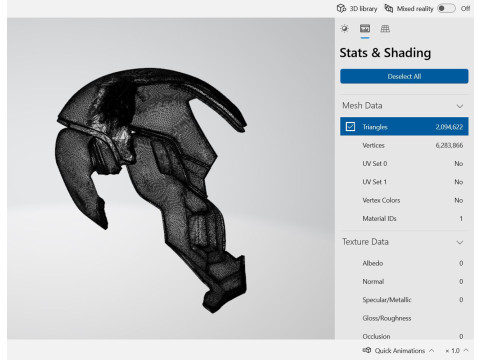Viewport: 480px width, 360px height.
Task: Uncheck the Triangles checkbox
Action: [x=350, y=127]
